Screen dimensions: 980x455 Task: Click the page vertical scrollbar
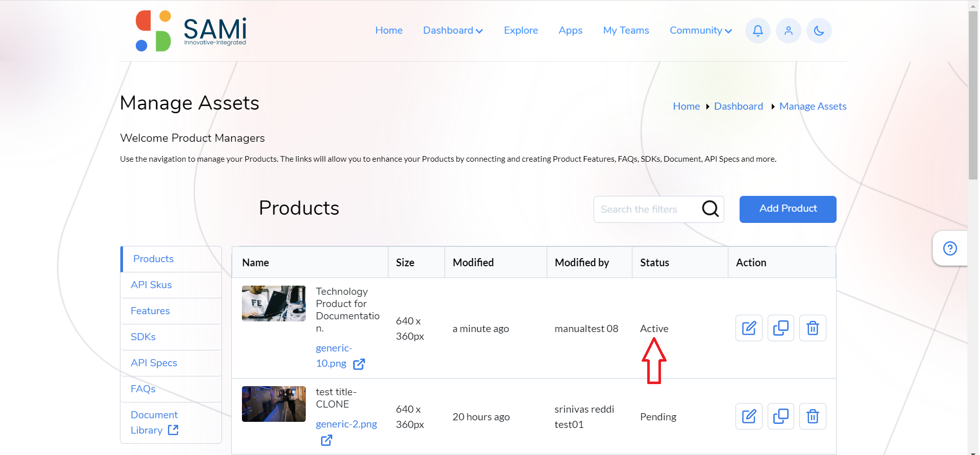coord(973,96)
